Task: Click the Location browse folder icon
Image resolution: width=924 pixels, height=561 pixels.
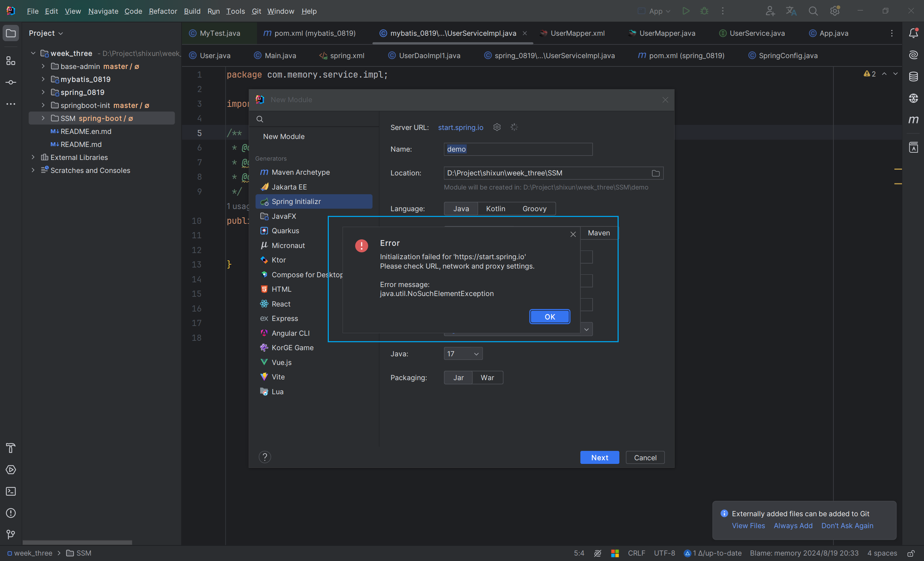Action: [655, 173]
